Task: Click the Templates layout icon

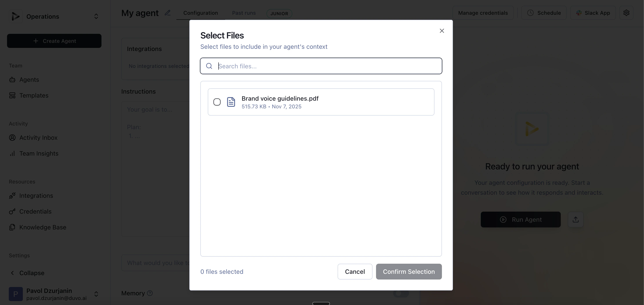Action: (x=12, y=95)
